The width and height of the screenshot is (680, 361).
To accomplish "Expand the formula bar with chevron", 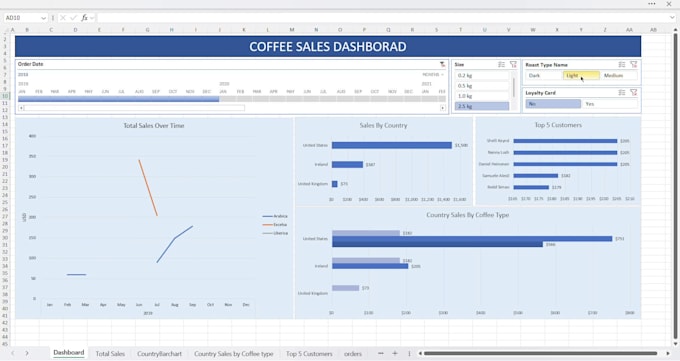I will pyautogui.click(x=672, y=18).
